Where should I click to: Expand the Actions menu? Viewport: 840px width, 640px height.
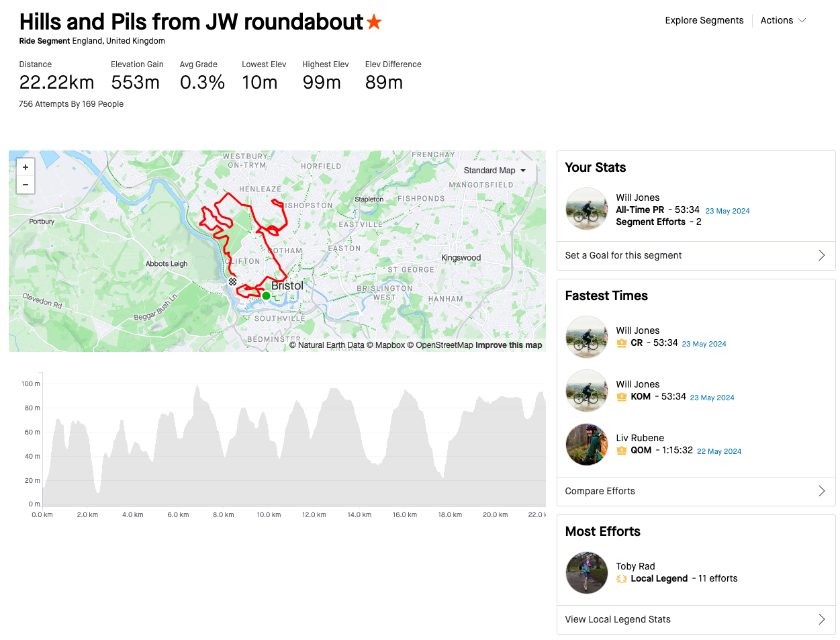pos(783,20)
